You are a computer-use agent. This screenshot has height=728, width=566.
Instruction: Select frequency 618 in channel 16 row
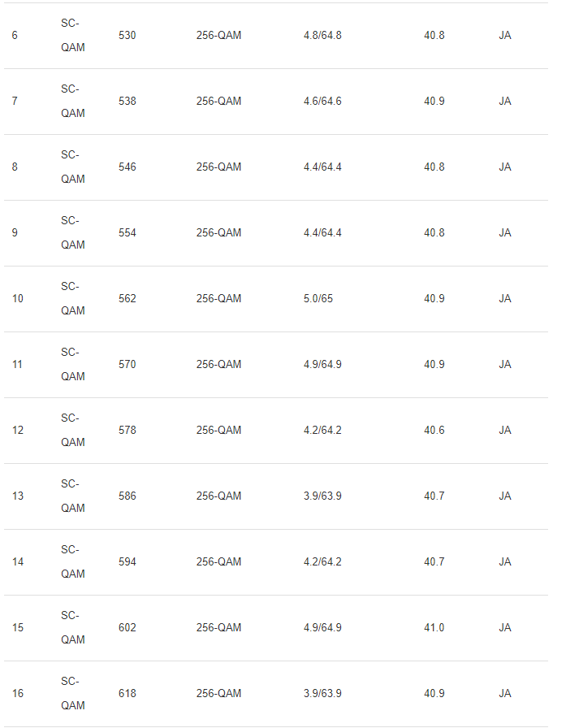coord(127,694)
